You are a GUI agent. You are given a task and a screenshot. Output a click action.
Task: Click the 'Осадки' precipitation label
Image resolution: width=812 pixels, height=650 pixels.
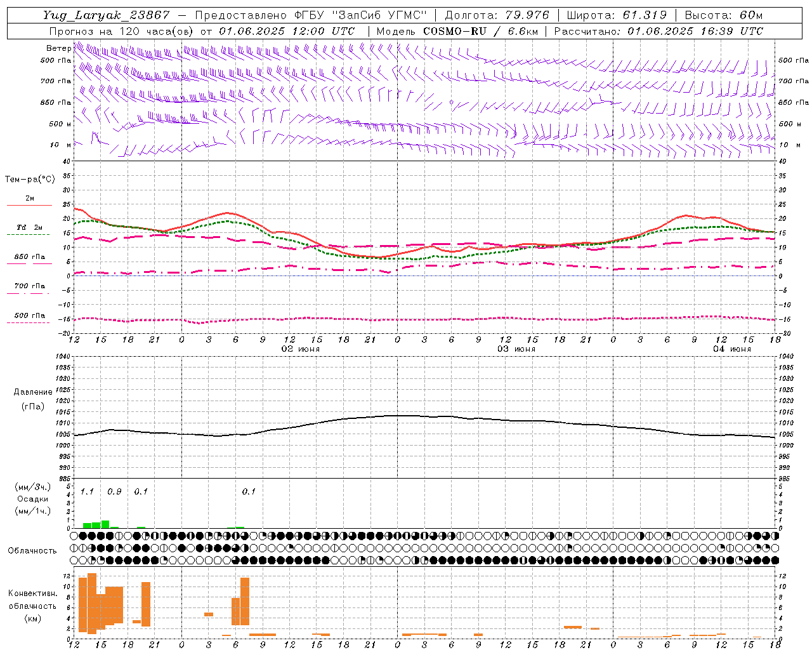tap(33, 499)
